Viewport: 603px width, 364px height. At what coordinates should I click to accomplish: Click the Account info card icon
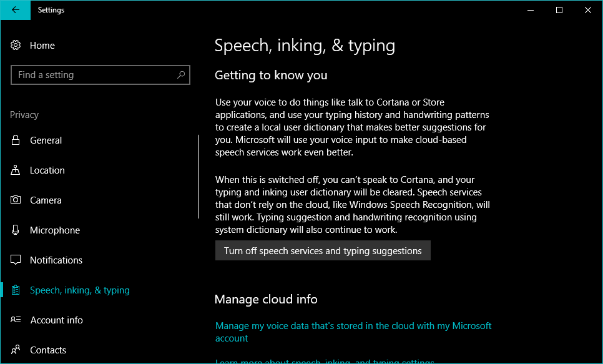coord(16,320)
